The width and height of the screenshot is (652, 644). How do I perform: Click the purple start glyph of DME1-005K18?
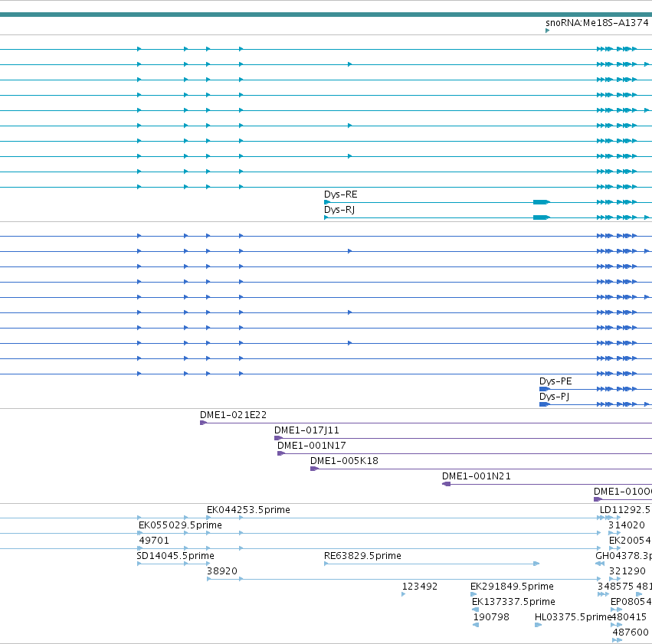pyautogui.click(x=314, y=469)
